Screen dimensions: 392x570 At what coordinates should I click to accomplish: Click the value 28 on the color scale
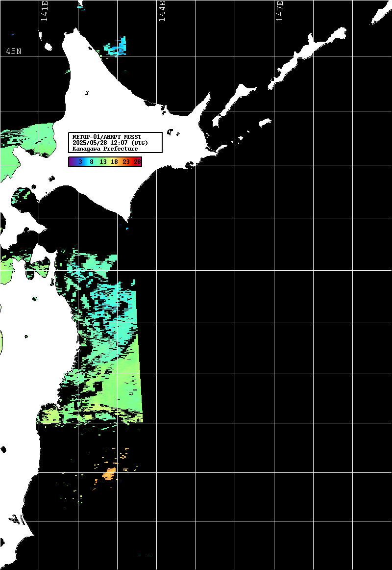tap(137, 162)
